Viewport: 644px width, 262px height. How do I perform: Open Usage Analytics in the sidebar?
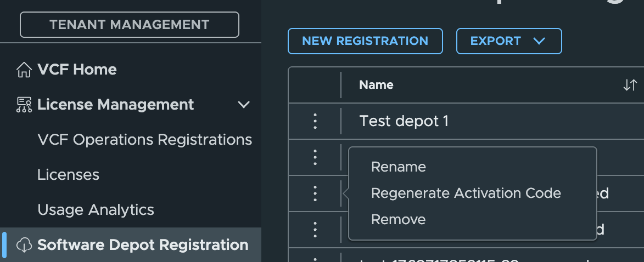tap(96, 210)
